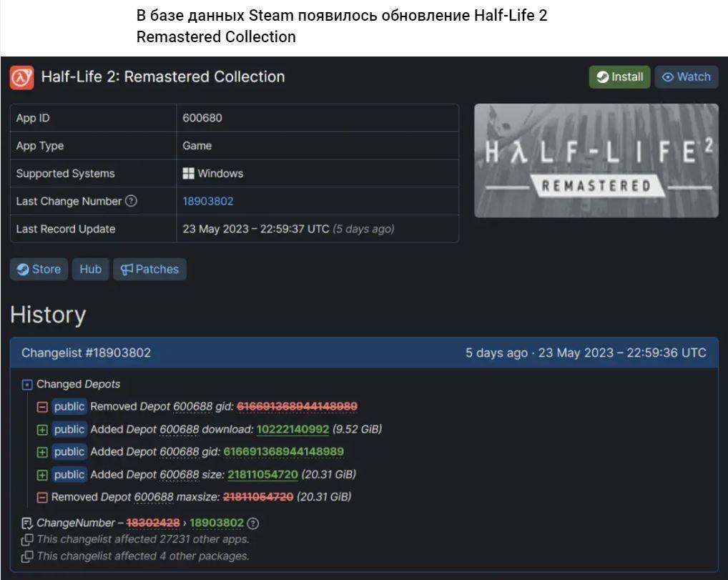The height and width of the screenshot is (580, 728).
Task: Click Last Record Update date 23 May 2023
Action: pyautogui.click(x=215, y=229)
